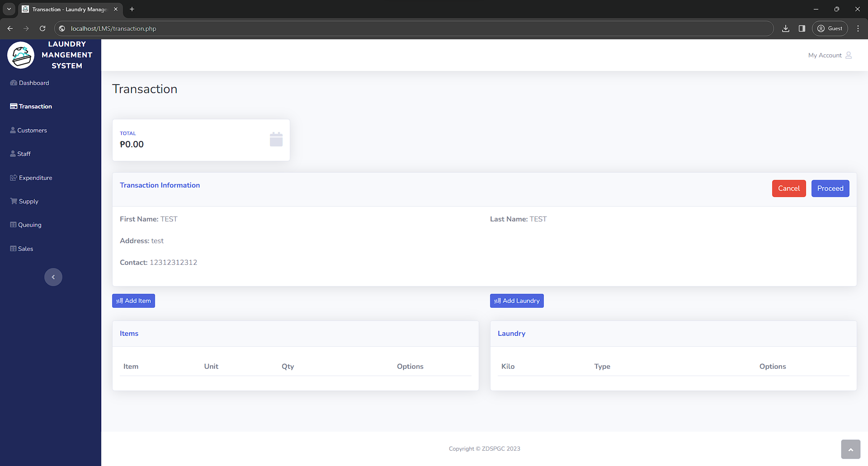
Task: Toggle the browser side panel icon
Action: tap(802, 28)
